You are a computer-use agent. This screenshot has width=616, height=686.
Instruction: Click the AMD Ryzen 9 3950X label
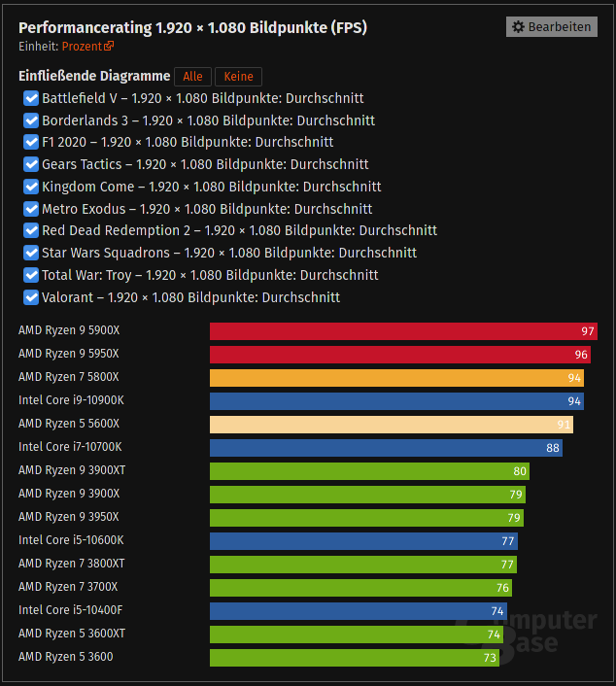click(x=69, y=517)
